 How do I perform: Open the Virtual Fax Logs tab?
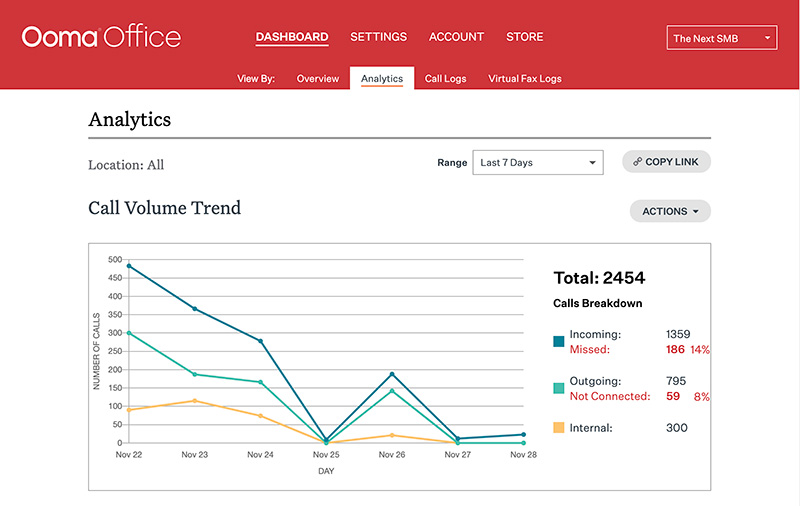click(x=525, y=79)
